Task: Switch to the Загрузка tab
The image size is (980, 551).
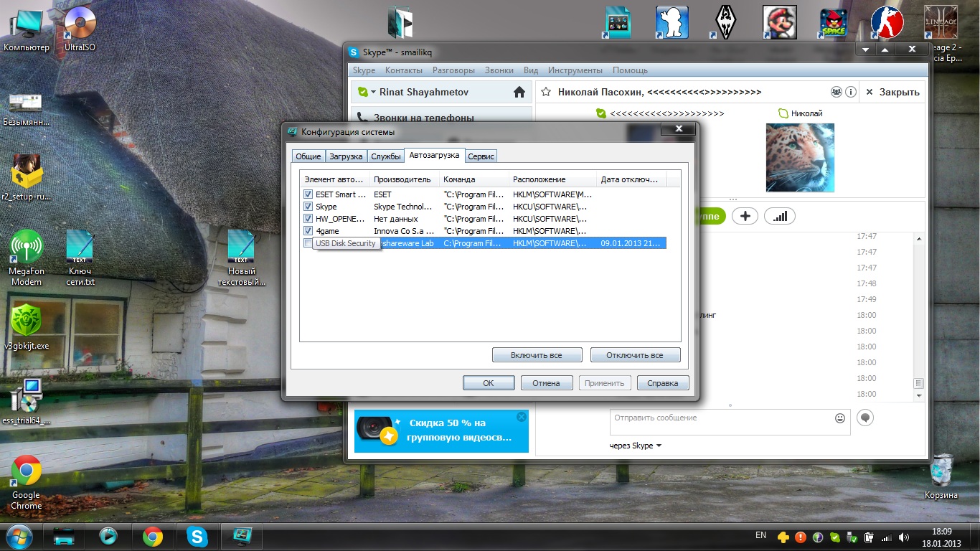Action: pos(346,156)
